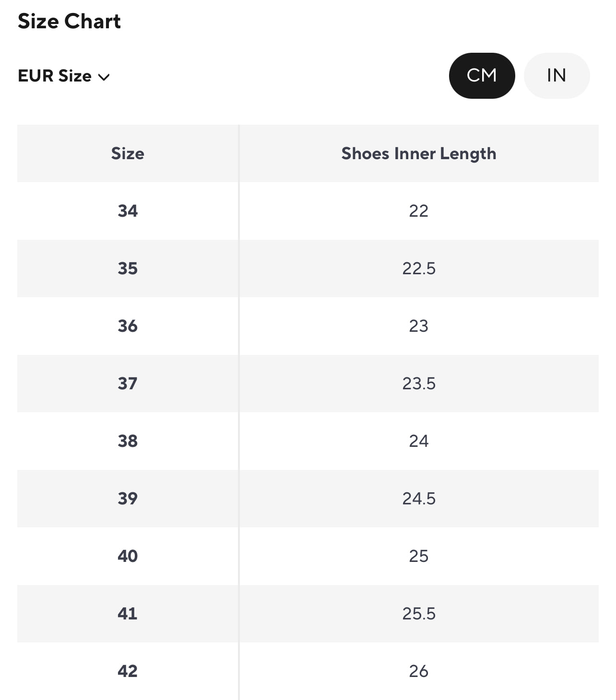Click the Size Chart heading

tap(69, 22)
